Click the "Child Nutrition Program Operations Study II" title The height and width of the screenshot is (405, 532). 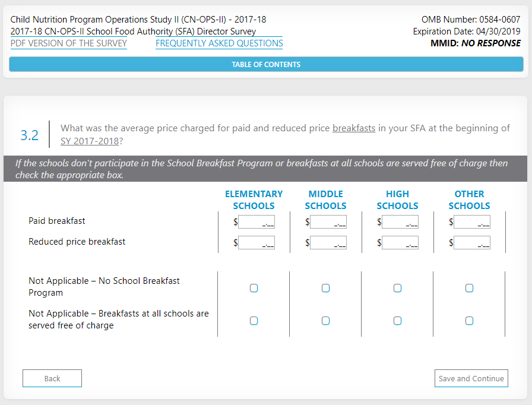pyautogui.click(x=138, y=20)
